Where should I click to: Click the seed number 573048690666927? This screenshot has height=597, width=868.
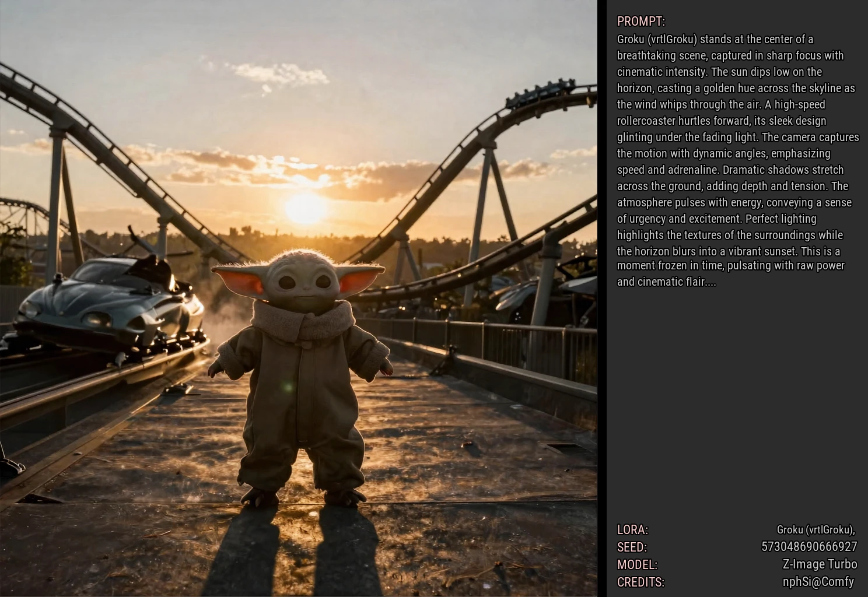point(808,547)
